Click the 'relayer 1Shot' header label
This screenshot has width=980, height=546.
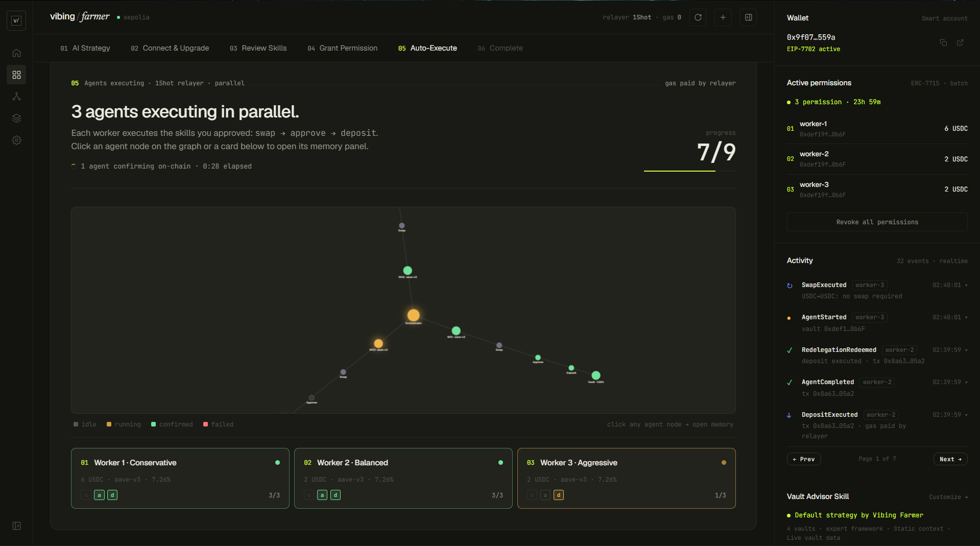pyautogui.click(x=627, y=17)
